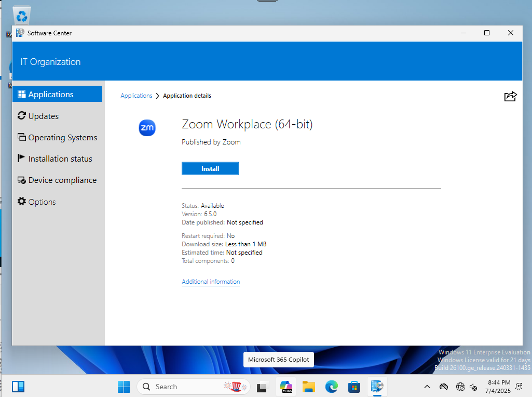The width and height of the screenshot is (532, 397).
Task: Launch Microsoft Edge from taskbar
Action: 332,387
